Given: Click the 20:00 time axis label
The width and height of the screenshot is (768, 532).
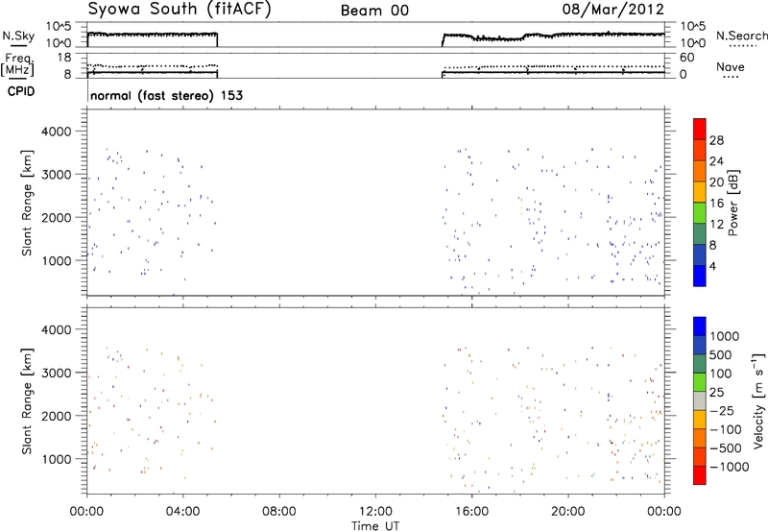Looking at the screenshot, I should coord(567,512).
